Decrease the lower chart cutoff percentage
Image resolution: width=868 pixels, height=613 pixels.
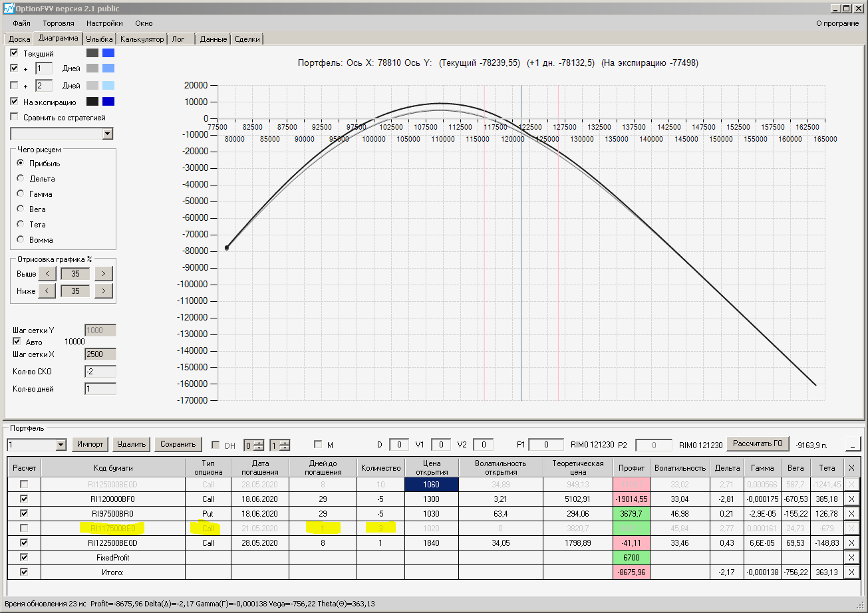pos(47,291)
